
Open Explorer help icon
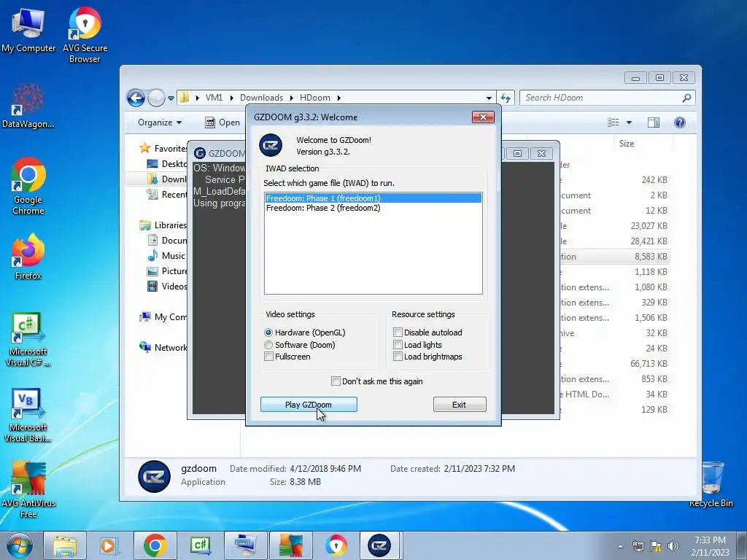pos(680,122)
